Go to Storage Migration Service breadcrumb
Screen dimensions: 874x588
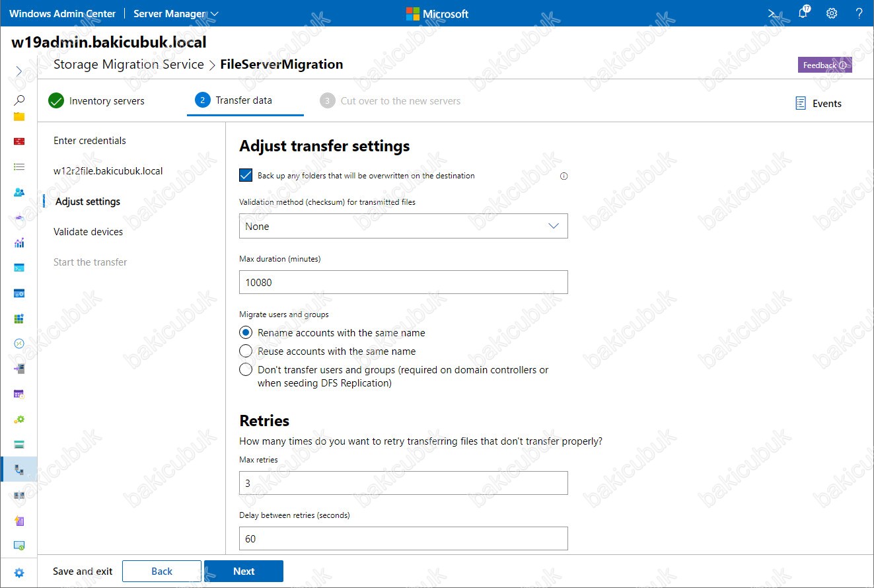tap(129, 64)
